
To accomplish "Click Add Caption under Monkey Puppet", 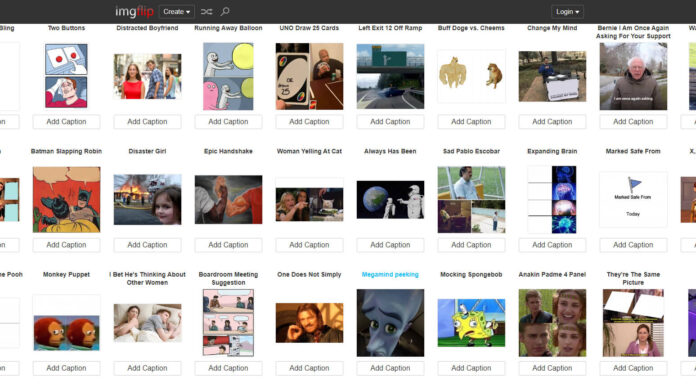I will point(66,368).
